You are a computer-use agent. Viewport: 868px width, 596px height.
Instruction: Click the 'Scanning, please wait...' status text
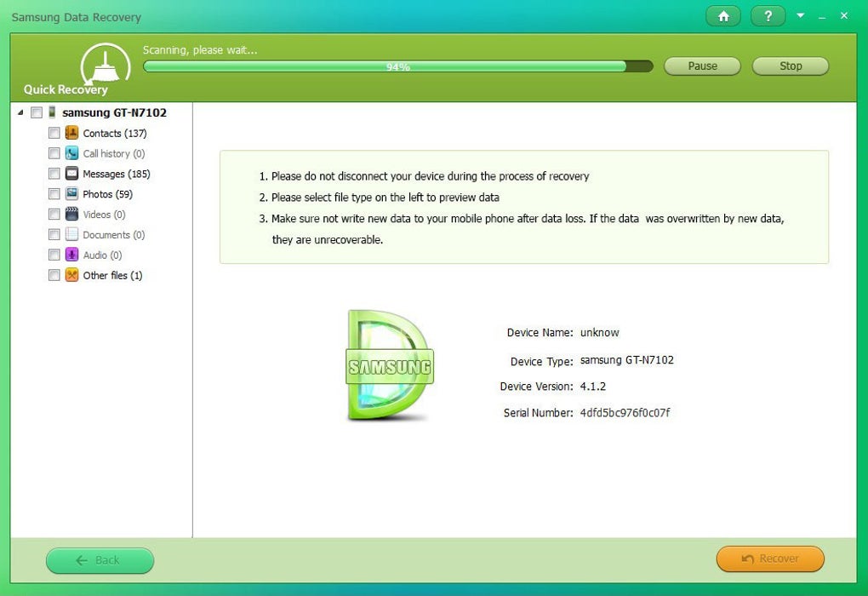tap(200, 50)
